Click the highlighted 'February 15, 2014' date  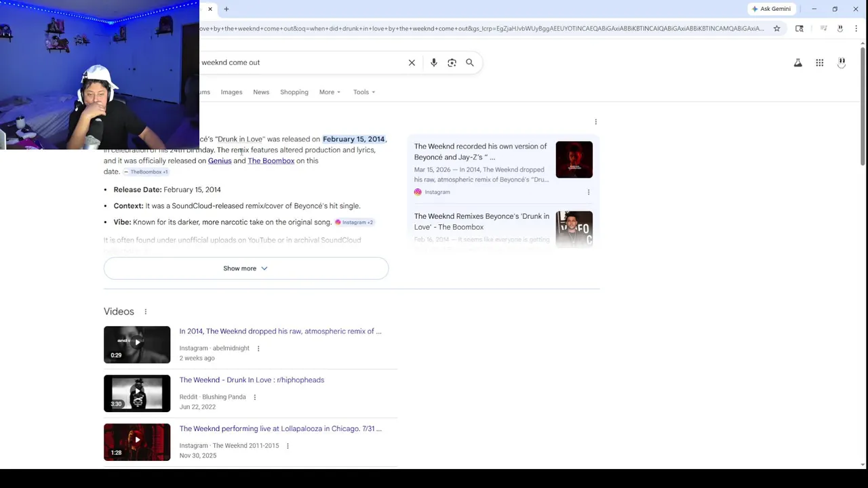coord(353,139)
